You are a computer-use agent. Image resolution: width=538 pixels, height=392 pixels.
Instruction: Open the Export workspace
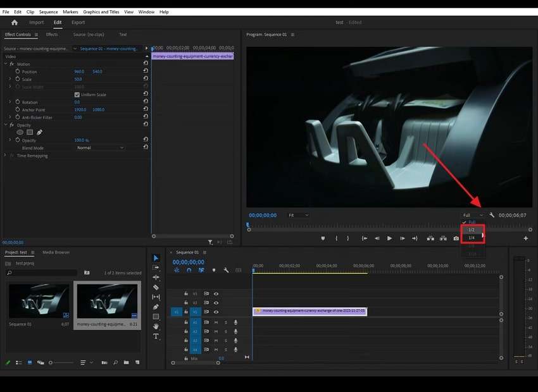point(78,22)
